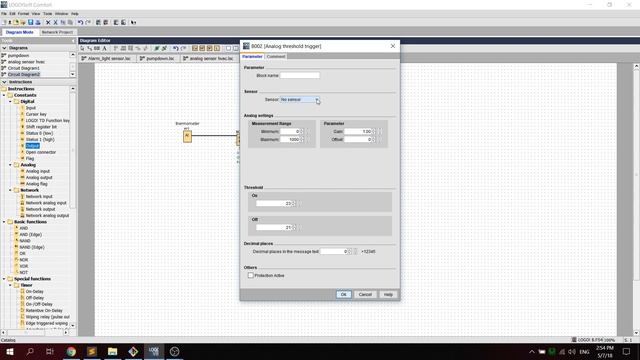Undo with the main toolbar's Undo arrow

tap(80, 22)
